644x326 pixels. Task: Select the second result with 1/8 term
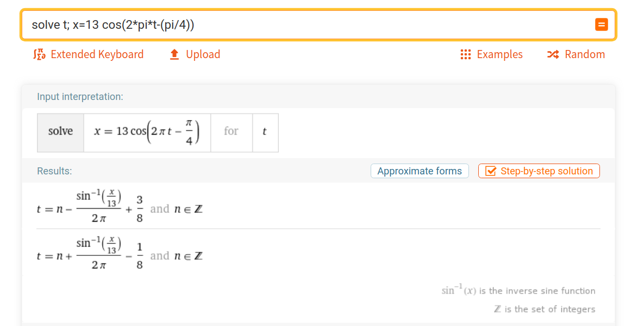click(x=120, y=253)
